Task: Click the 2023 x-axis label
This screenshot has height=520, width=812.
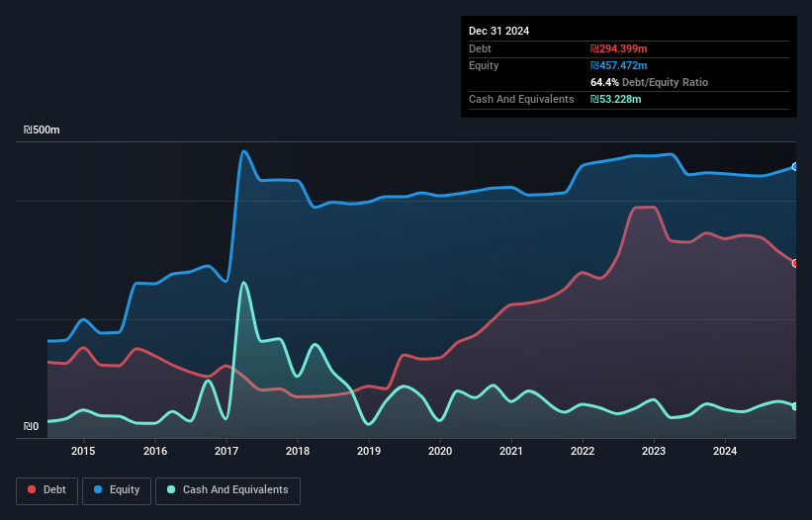Action: (654, 451)
